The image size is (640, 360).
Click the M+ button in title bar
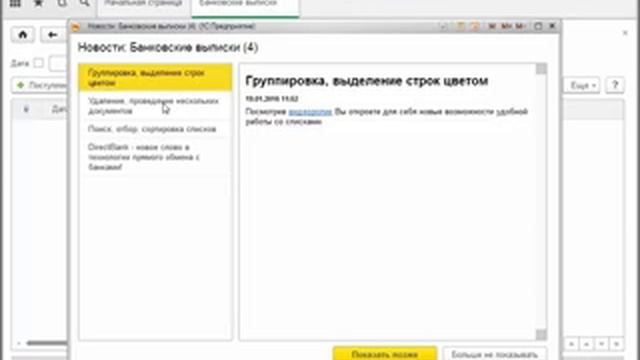[x=506, y=26]
